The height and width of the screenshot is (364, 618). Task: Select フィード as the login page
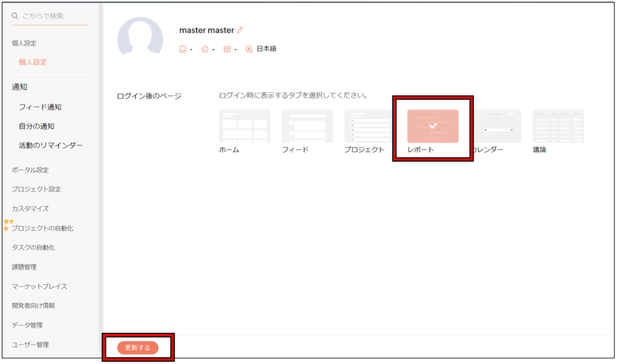coord(307,127)
